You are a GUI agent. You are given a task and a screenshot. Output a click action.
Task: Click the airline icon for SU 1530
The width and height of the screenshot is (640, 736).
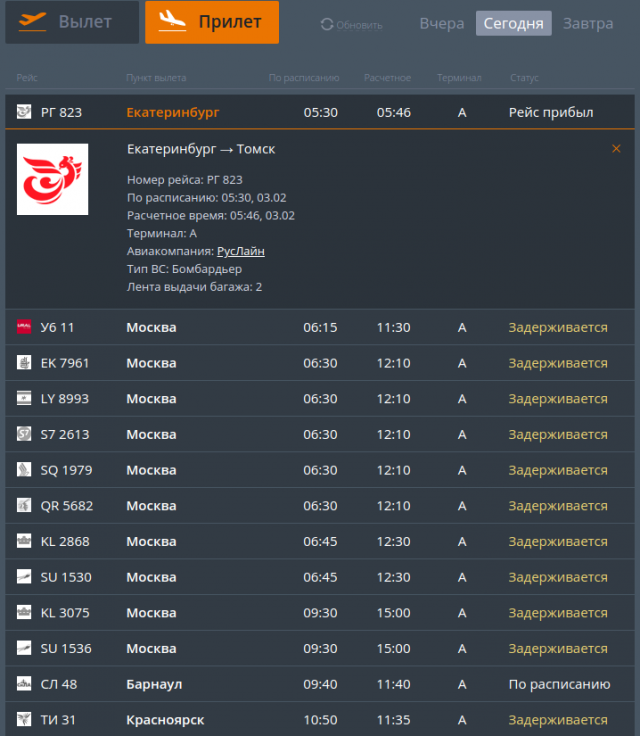click(24, 577)
